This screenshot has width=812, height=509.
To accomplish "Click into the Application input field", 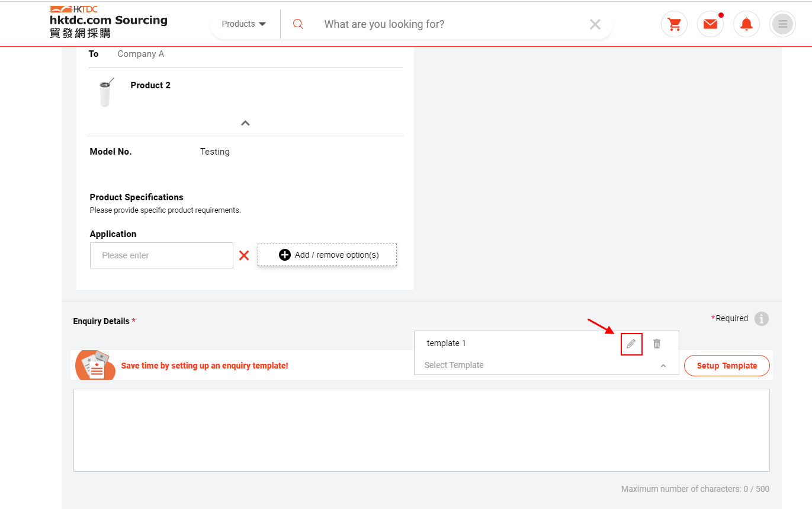I will [x=162, y=255].
